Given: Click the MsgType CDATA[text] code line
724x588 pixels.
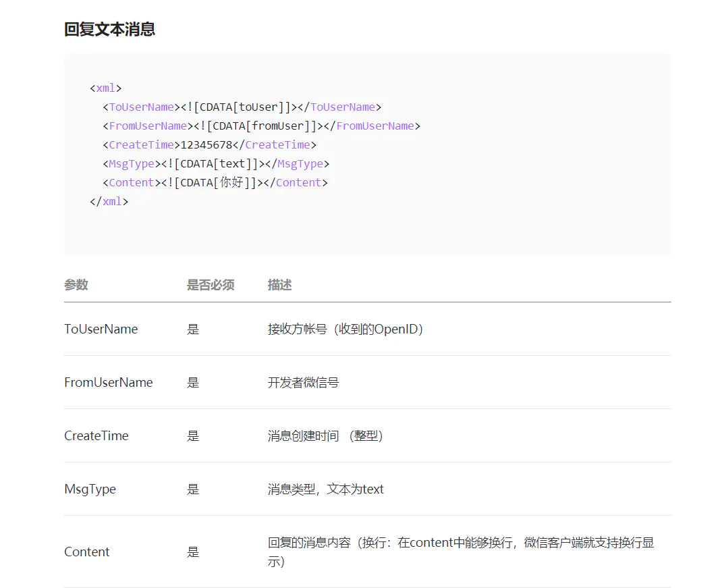Looking at the screenshot, I should point(216,163).
